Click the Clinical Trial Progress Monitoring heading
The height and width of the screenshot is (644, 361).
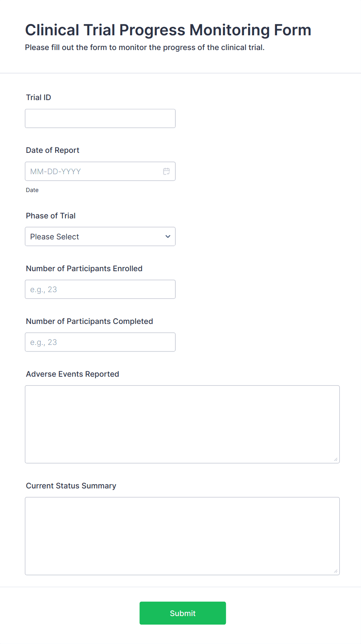tap(168, 30)
